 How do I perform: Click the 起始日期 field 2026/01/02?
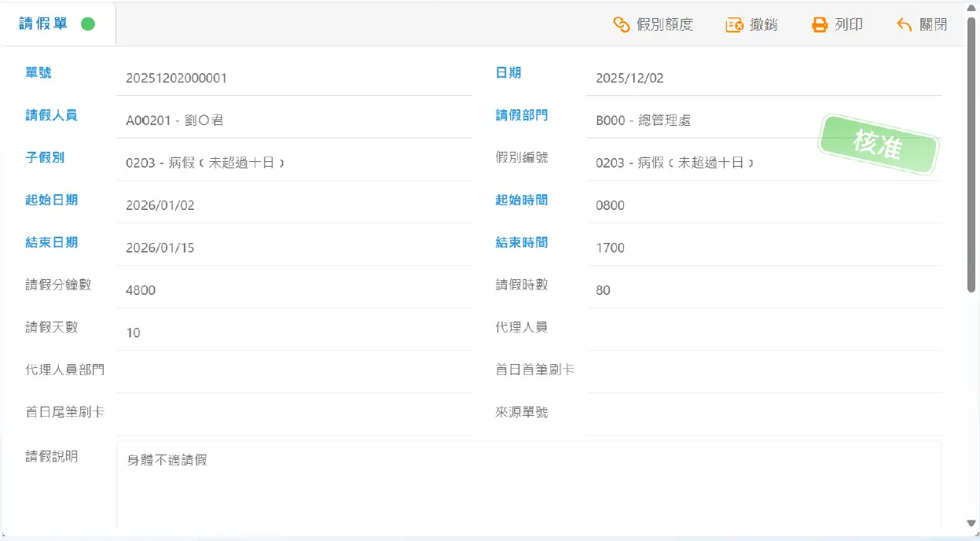[295, 205]
